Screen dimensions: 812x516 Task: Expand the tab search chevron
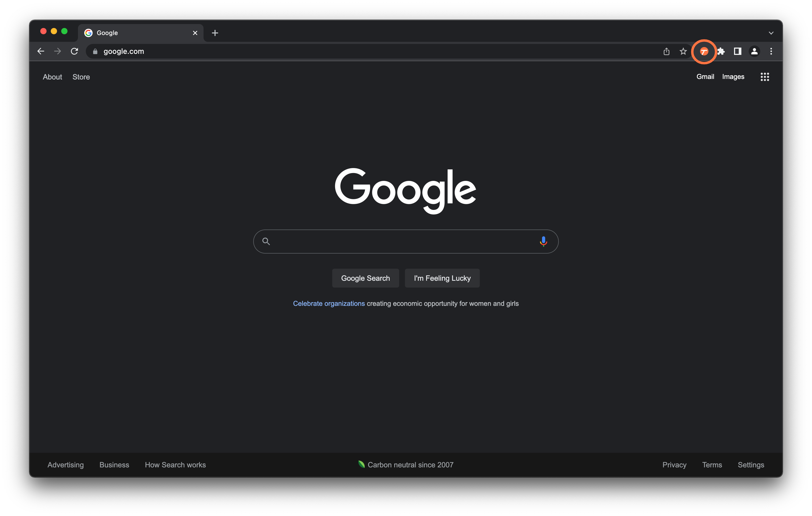[x=771, y=33]
